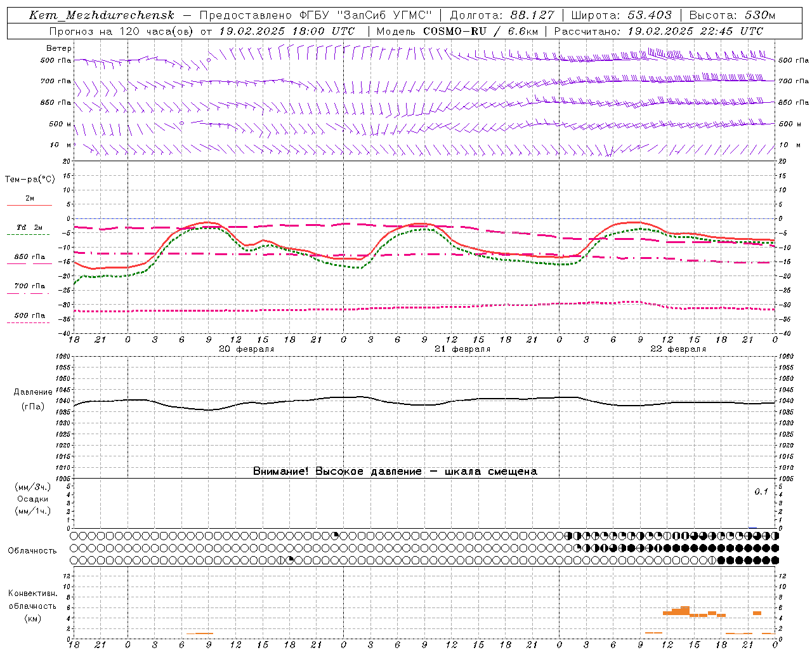Click the '0.1' precipitation value
The width and height of the screenshot is (812, 650).
point(761,491)
